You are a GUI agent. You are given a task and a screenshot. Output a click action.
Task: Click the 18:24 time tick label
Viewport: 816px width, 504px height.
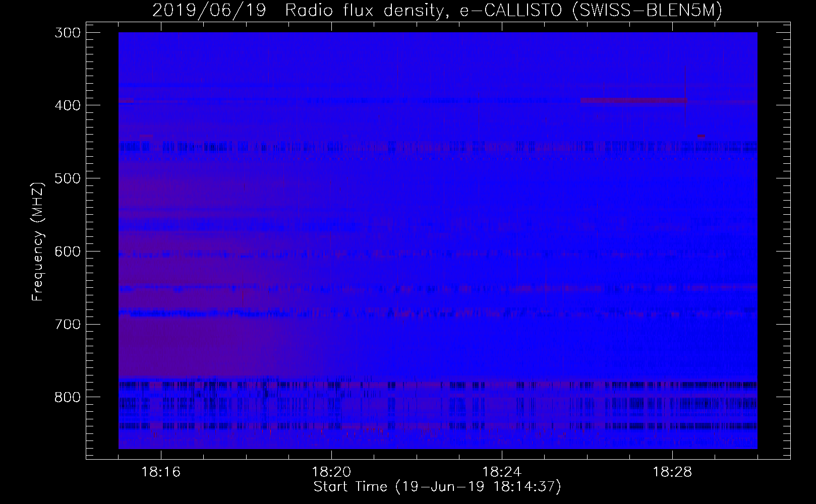point(502,472)
